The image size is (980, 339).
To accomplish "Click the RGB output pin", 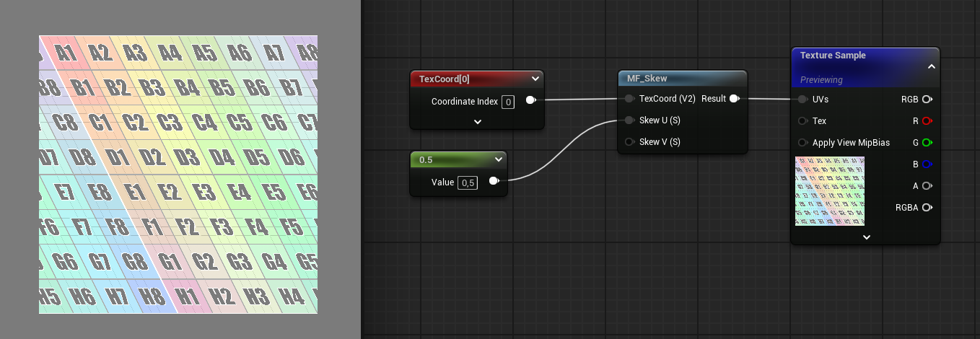I will pyautogui.click(x=927, y=100).
